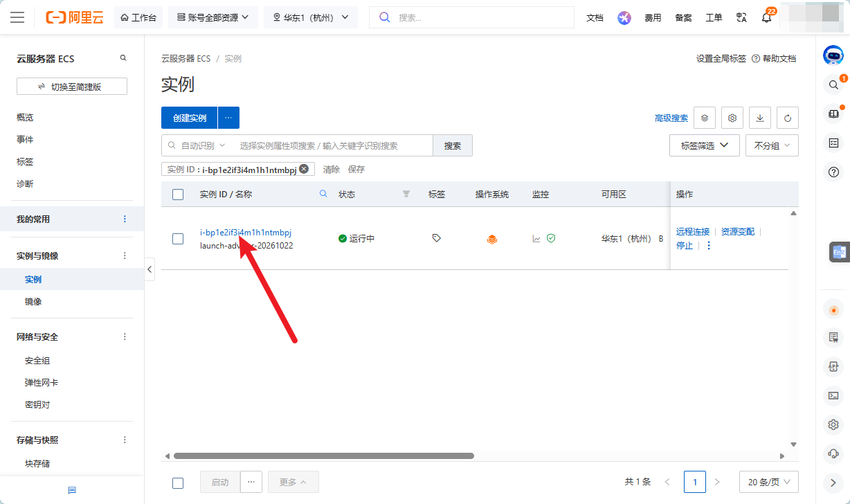Viewport: 850px width, 504px height.
Task: Go to 概览 in sidebar
Action: tap(25, 117)
